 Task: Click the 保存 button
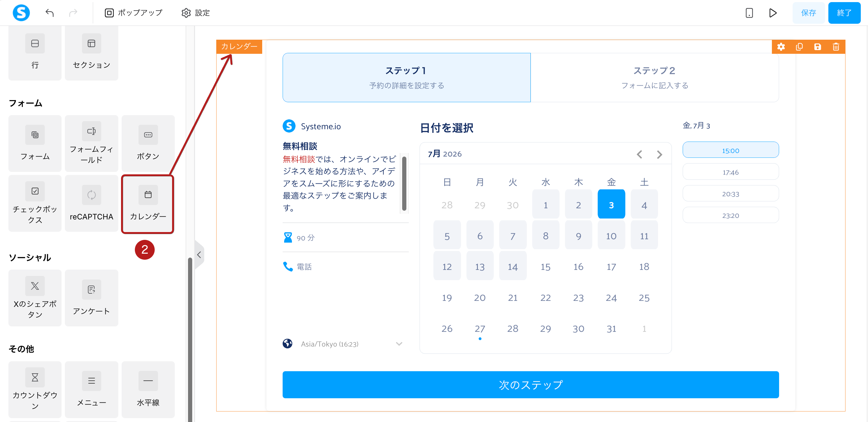point(808,13)
